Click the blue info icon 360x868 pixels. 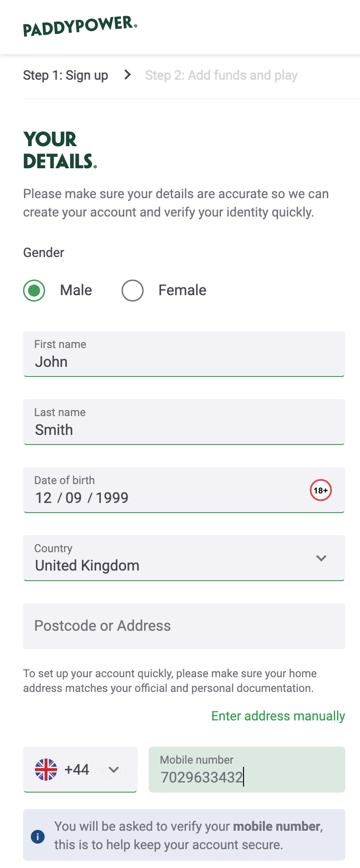click(37, 836)
